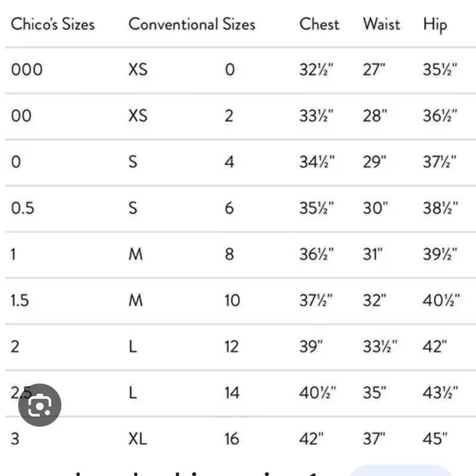Select the 33½" waist measurement
Image resolution: width=476 pixels, height=476 pixels.
[x=380, y=346]
